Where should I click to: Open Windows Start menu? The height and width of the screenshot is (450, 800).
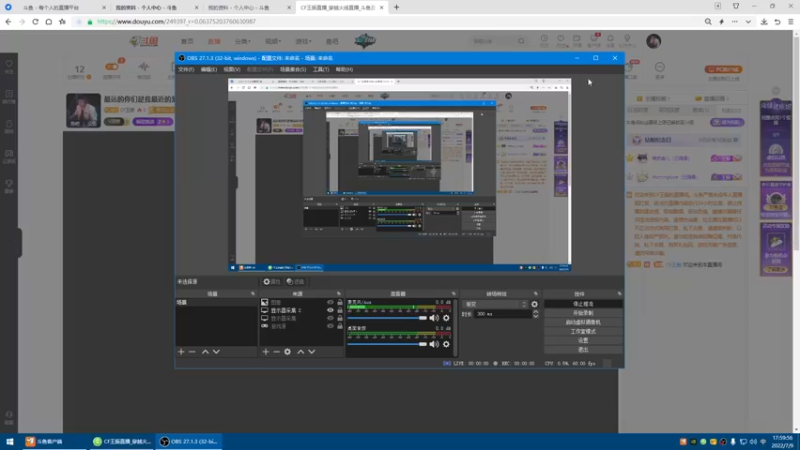10,442
